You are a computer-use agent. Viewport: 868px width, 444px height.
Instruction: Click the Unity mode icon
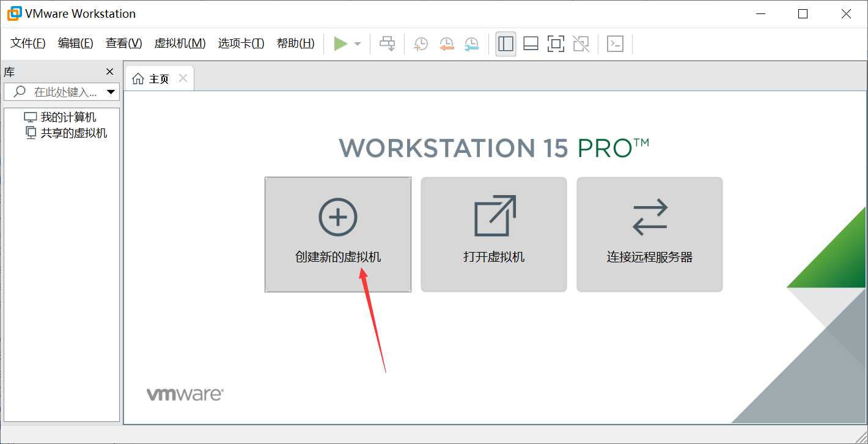point(581,43)
